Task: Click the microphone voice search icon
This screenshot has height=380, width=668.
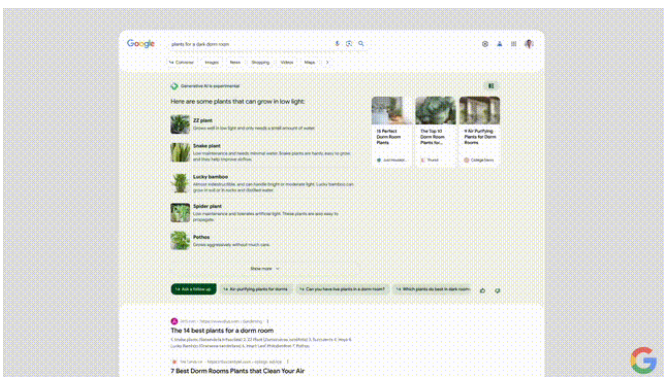Action: [x=337, y=43]
